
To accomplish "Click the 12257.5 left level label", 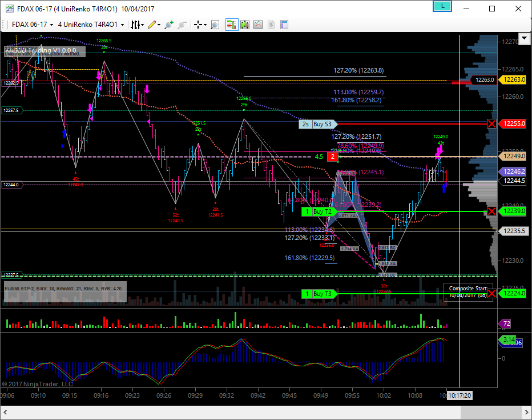I will [12, 110].
